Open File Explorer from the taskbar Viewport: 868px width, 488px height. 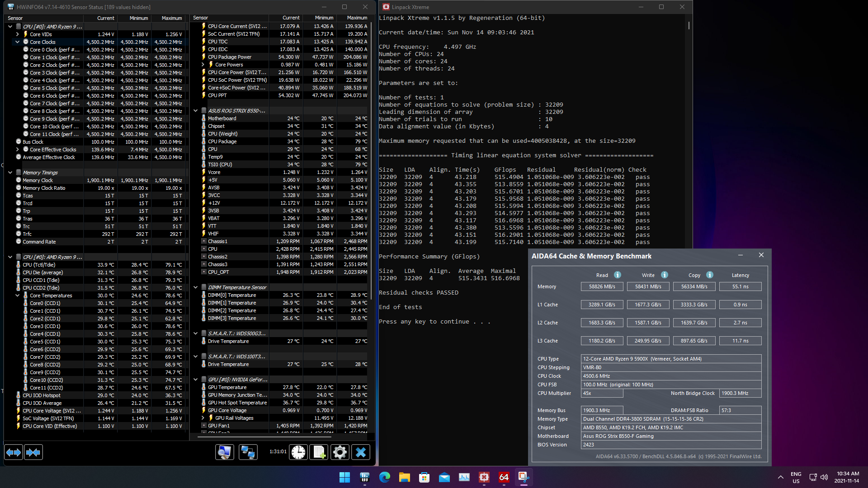click(x=404, y=477)
